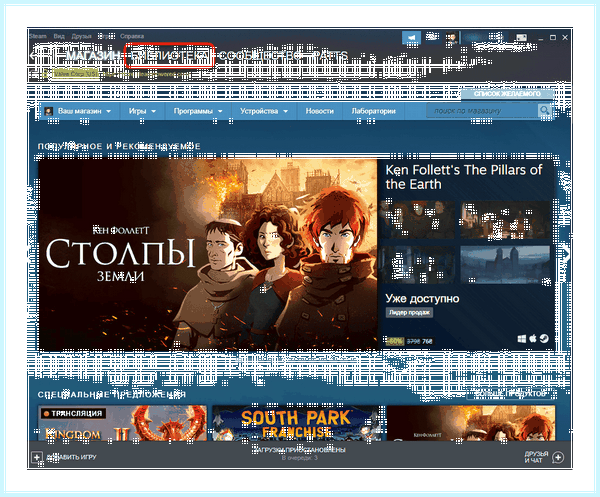Click the discounted price 768 on the banner
This screenshot has width=600, height=497.
coord(427,341)
